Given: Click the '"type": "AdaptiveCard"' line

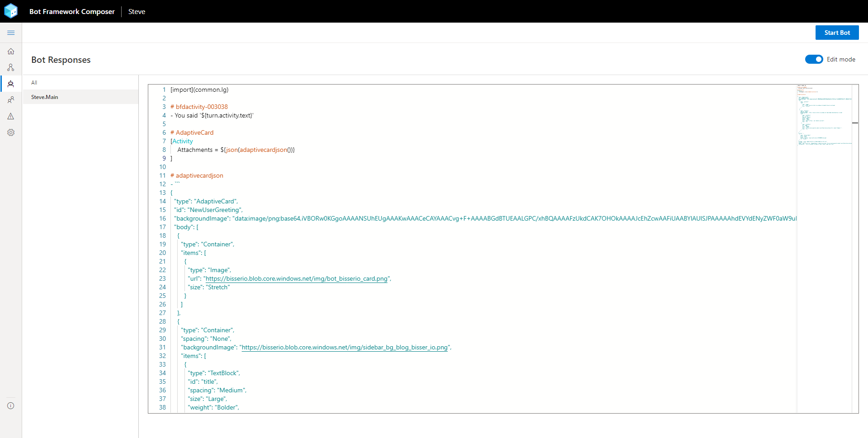Looking at the screenshot, I should coord(206,201).
